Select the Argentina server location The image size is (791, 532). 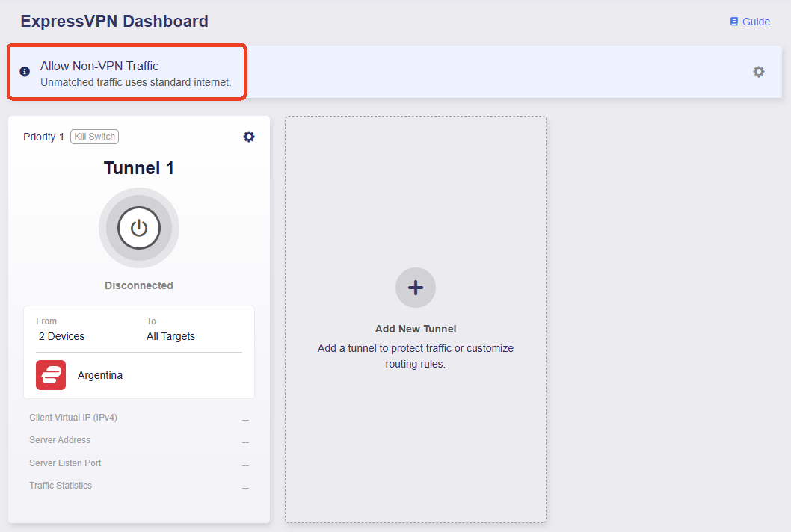100,375
